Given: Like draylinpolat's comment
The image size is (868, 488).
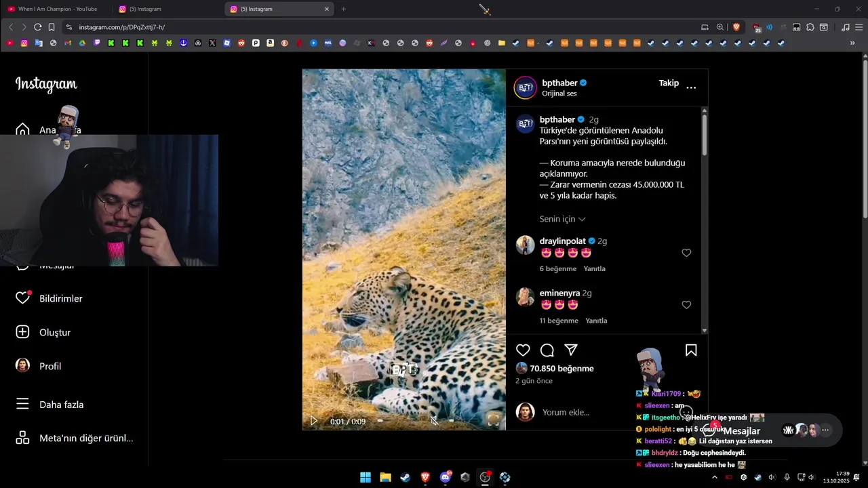Looking at the screenshot, I should [x=686, y=253].
